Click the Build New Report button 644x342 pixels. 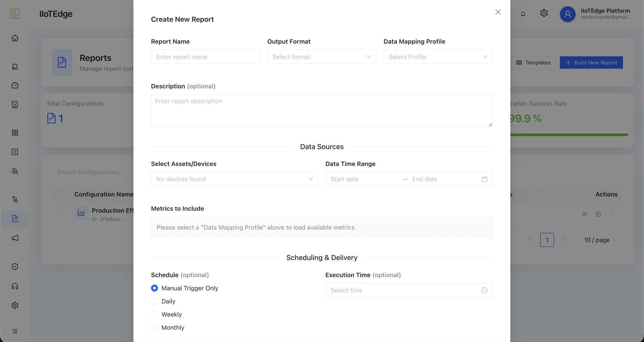[x=591, y=63]
